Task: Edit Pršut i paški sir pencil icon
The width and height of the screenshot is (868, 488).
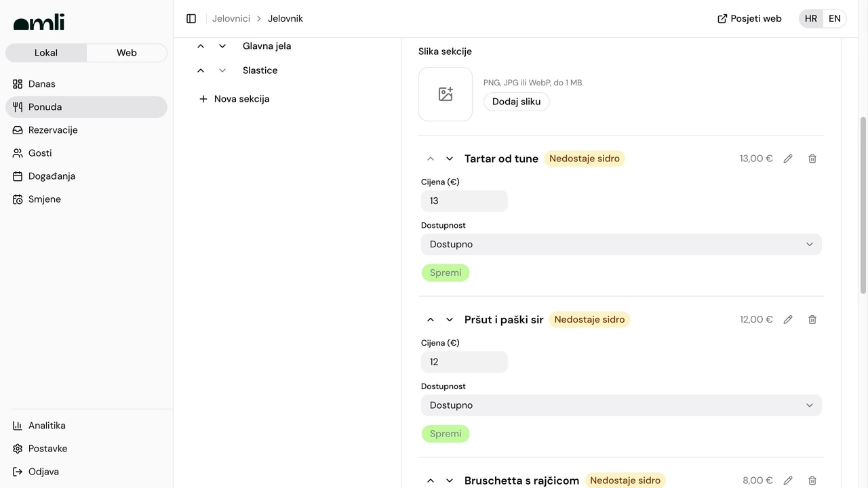Action: tap(788, 320)
